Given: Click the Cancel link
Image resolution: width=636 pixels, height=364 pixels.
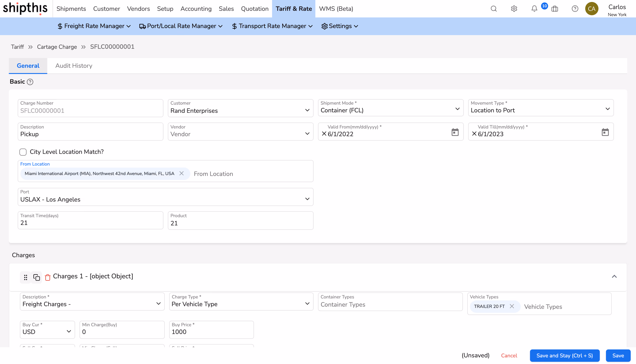Looking at the screenshot, I should tap(509, 355).
